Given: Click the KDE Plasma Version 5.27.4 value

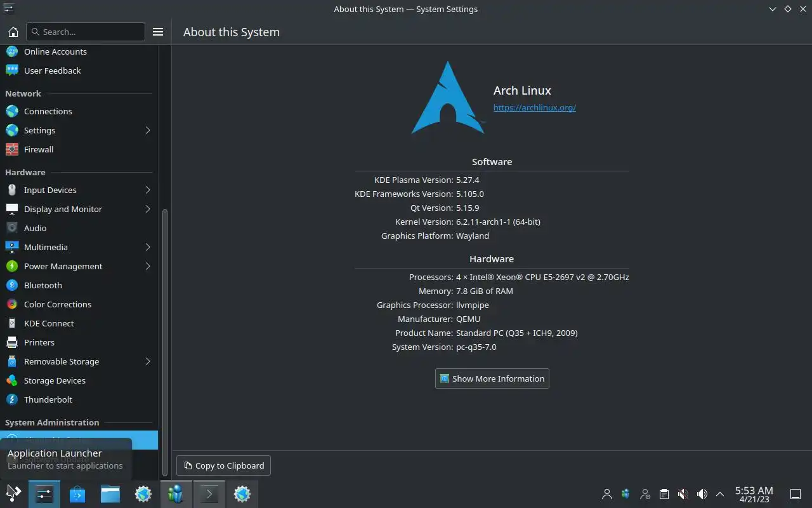Looking at the screenshot, I should 468,180.
